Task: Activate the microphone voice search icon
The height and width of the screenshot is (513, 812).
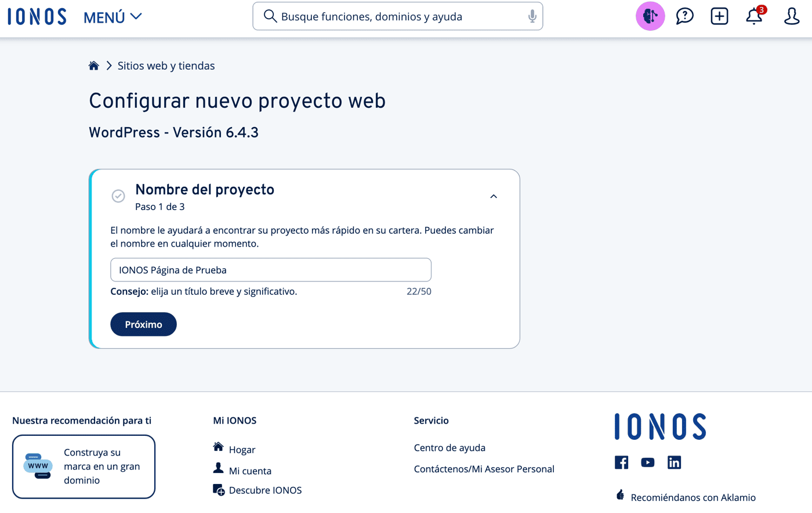Action: [x=532, y=17]
